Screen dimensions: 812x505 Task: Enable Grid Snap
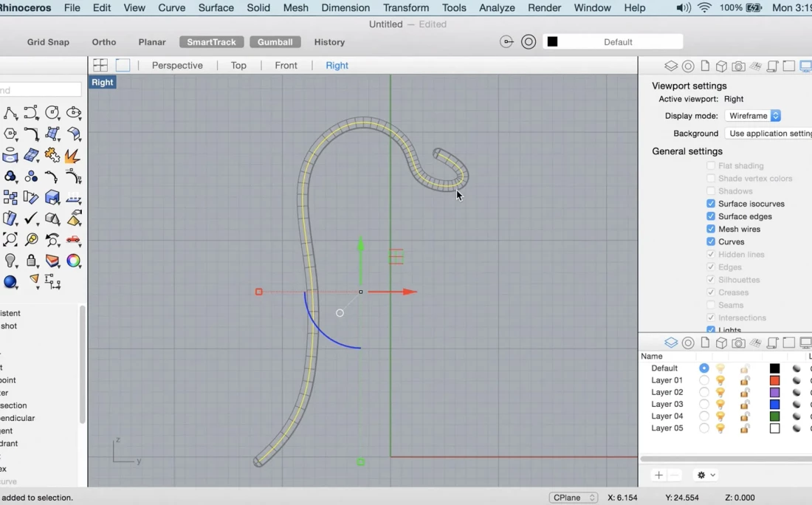click(48, 42)
